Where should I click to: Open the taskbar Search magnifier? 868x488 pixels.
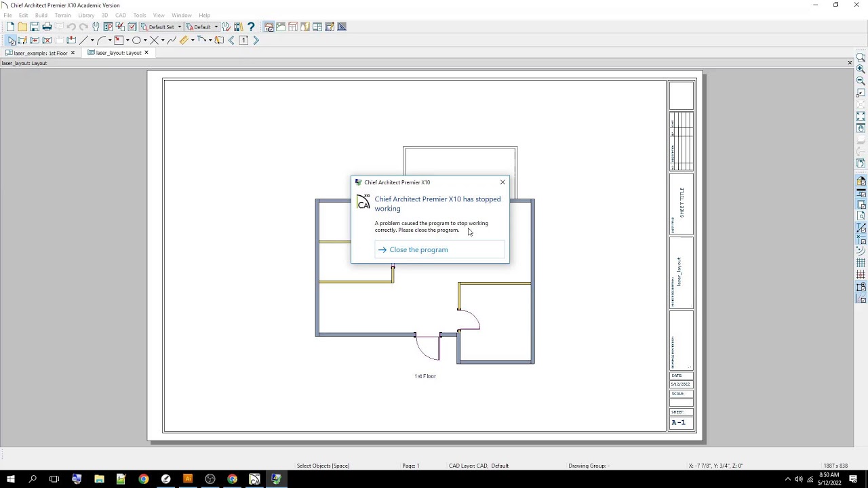(x=32, y=479)
